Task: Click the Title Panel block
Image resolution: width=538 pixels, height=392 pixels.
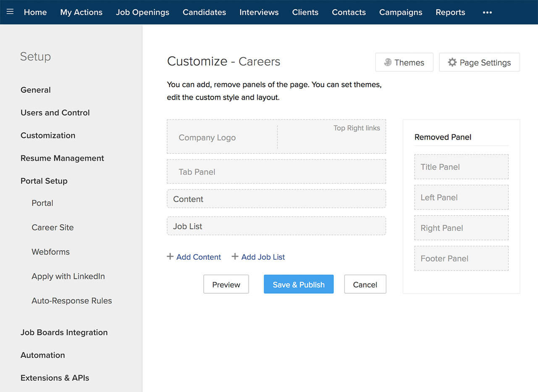Action: 461,167
